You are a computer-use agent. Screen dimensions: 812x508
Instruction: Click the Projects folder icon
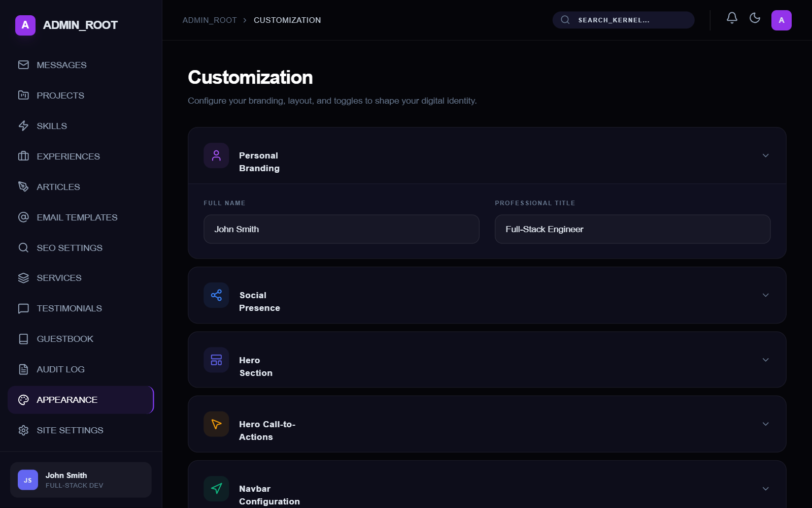23,96
